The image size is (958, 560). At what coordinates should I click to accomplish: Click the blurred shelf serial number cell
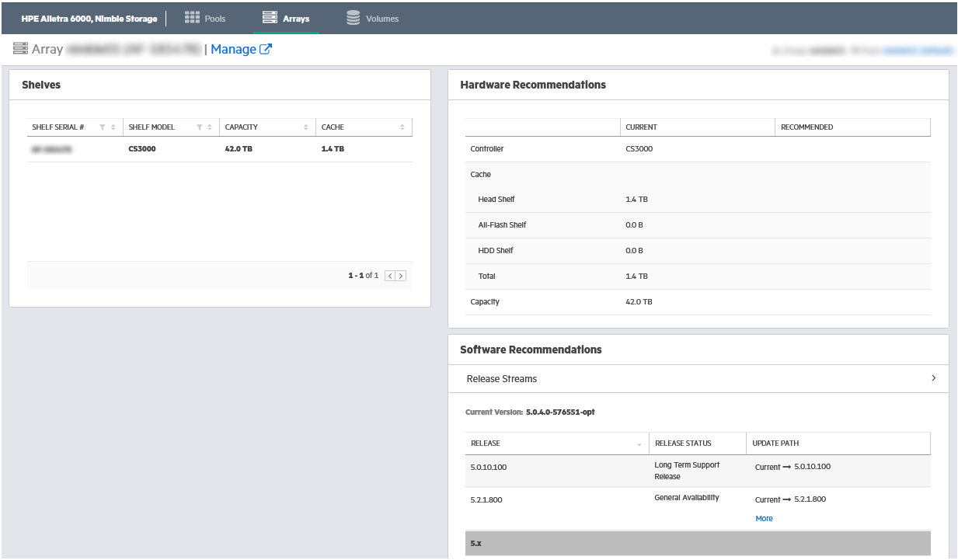pyautogui.click(x=52, y=148)
